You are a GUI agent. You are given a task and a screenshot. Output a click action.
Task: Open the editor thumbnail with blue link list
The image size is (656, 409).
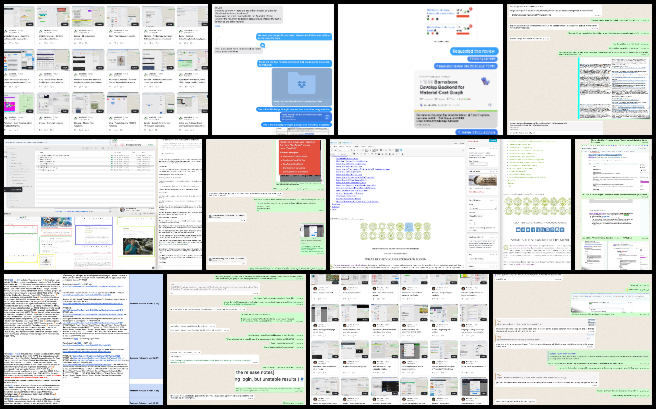[414, 203]
